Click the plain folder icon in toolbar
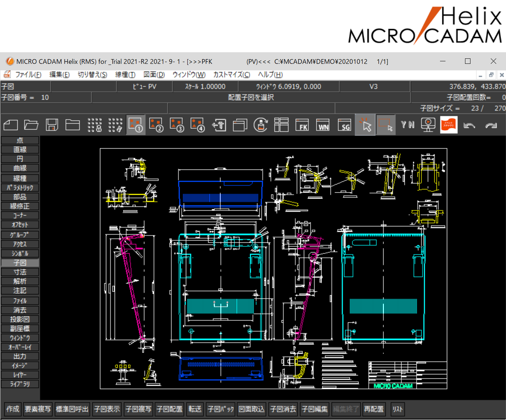 click(72, 125)
